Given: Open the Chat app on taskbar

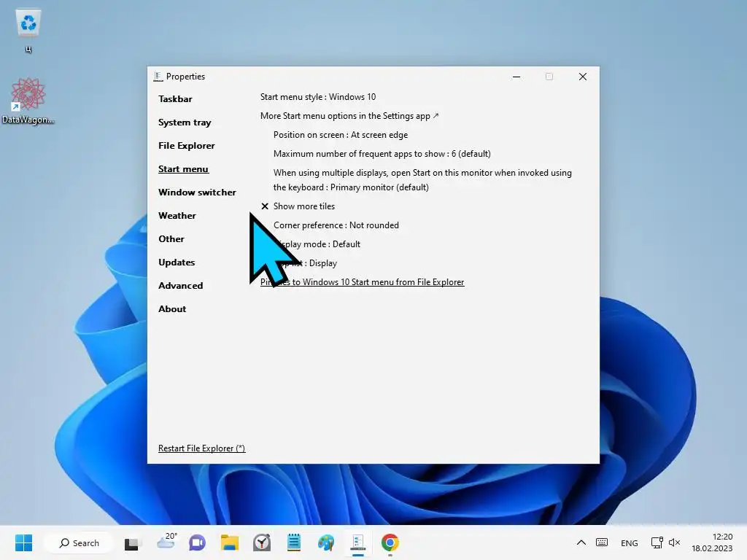Looking at the screenshot, I should pos(197,542).
